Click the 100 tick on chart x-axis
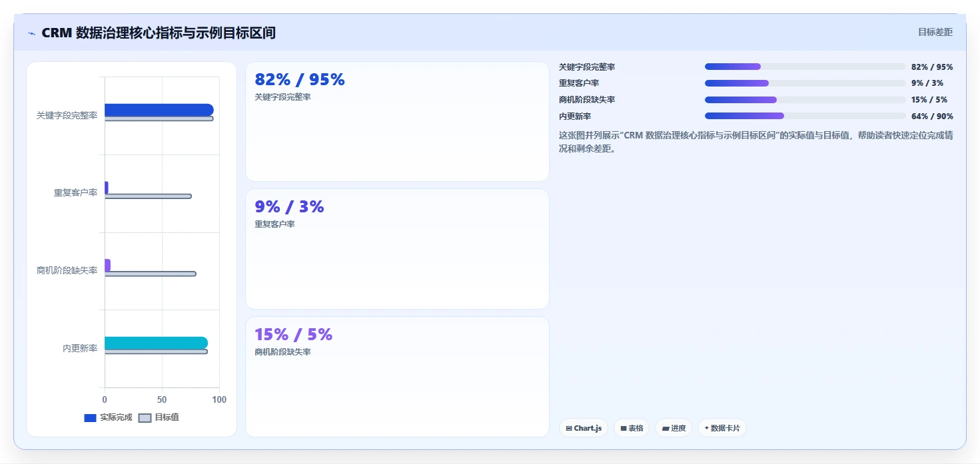The height and width of the screenshot is (464, 980). coord(219,400)
